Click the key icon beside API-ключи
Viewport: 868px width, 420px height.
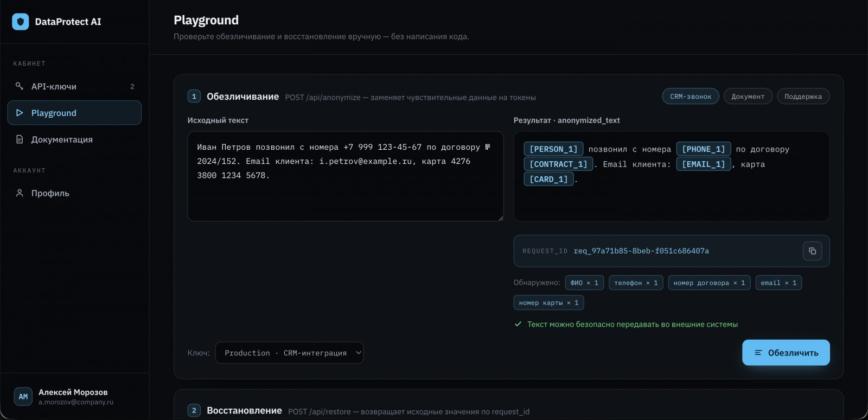(20, 86)
